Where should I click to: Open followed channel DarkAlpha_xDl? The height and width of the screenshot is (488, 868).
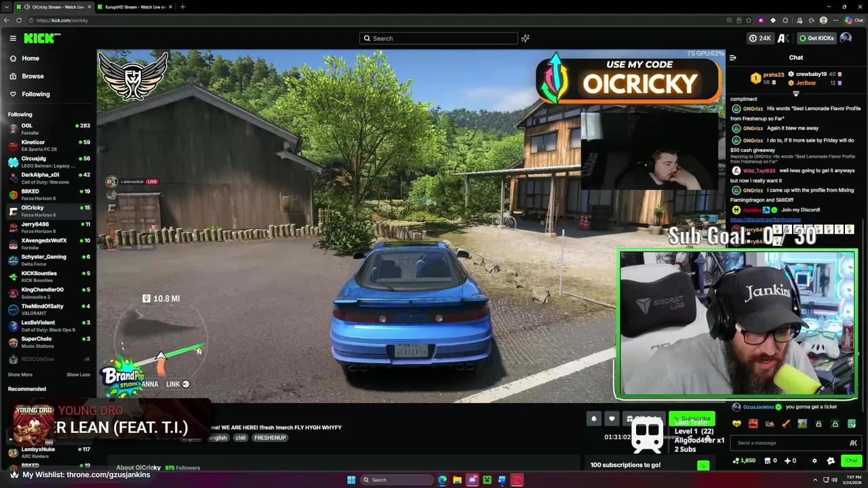pos(47,178)
